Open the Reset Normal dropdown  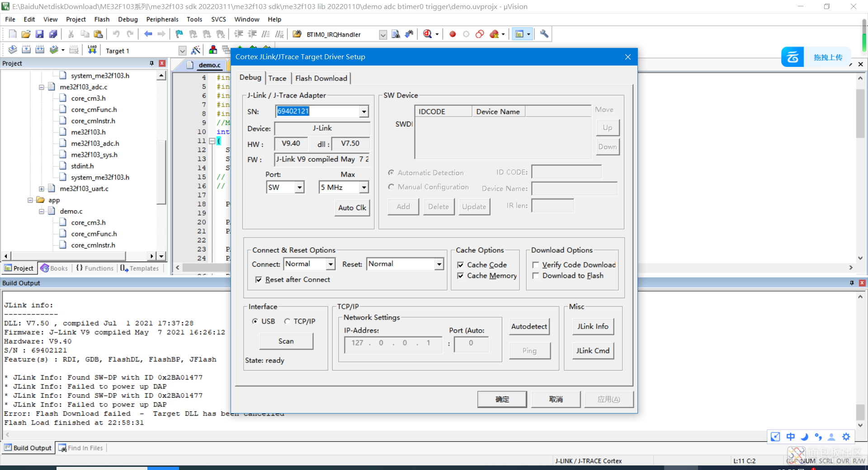click(x=439, y=264)
